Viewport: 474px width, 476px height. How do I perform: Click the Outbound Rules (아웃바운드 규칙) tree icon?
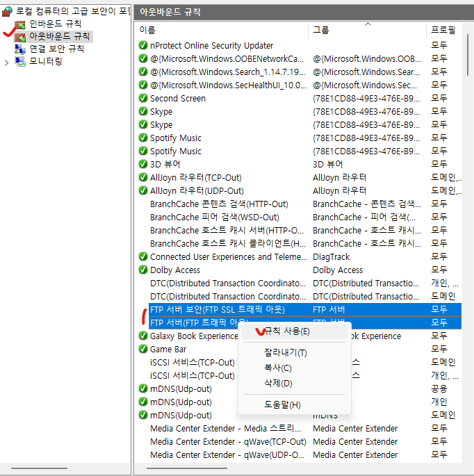pos(20,37)
